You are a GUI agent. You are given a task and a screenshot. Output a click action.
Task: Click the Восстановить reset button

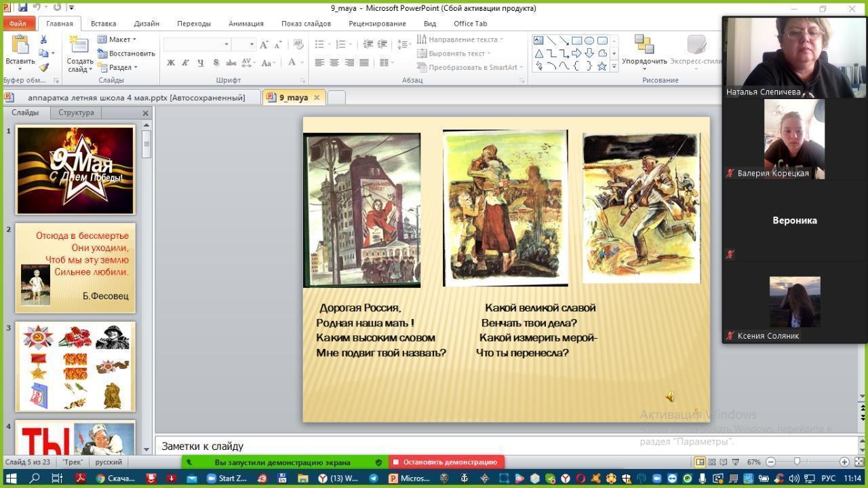click(x=127, y=54)
